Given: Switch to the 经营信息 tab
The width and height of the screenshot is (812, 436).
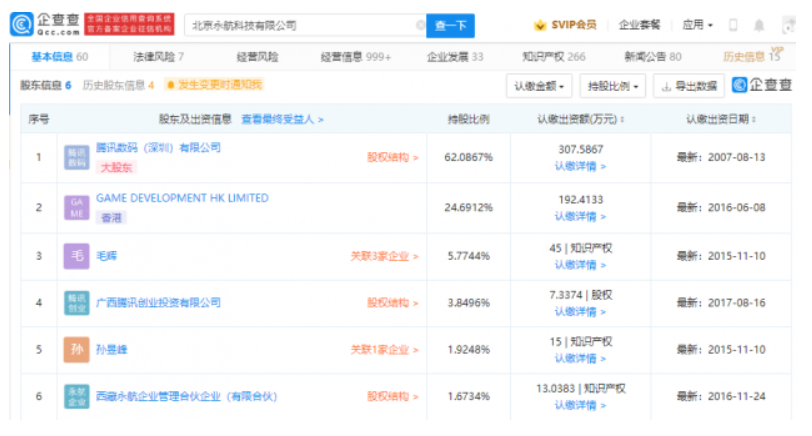Looking at the screenshot, I should [x=356, y=57].
